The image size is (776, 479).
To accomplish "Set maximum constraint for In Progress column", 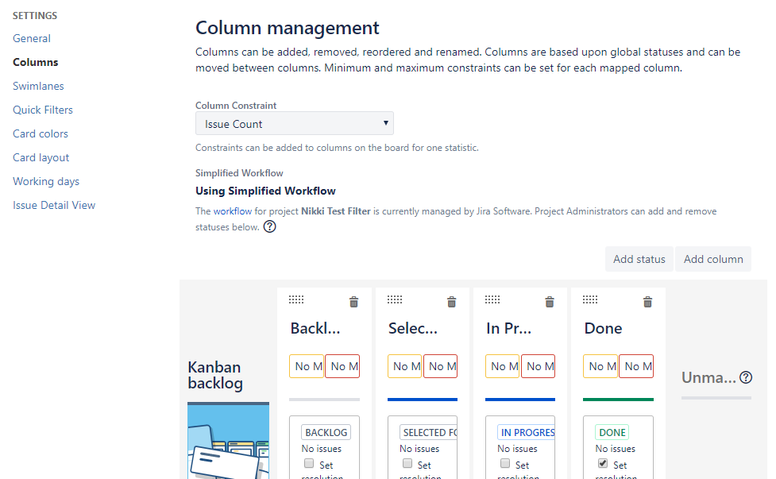I will [x=538, y=366].
